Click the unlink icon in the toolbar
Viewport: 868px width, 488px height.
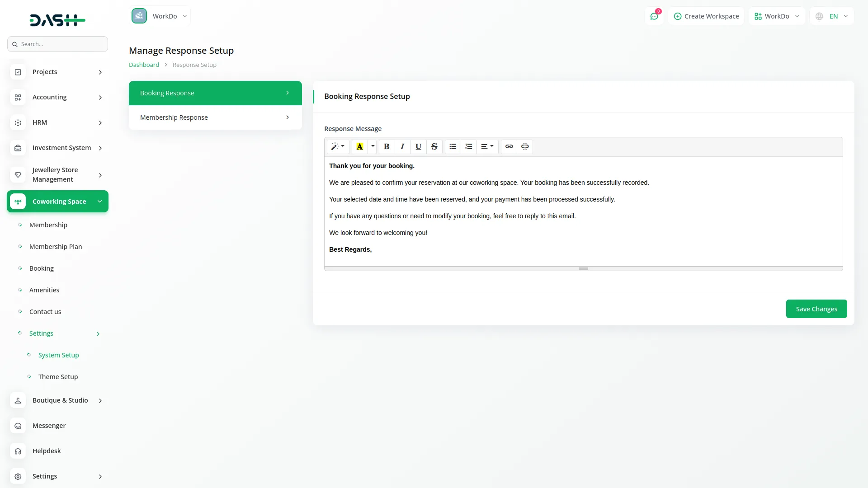pos(525,146)
